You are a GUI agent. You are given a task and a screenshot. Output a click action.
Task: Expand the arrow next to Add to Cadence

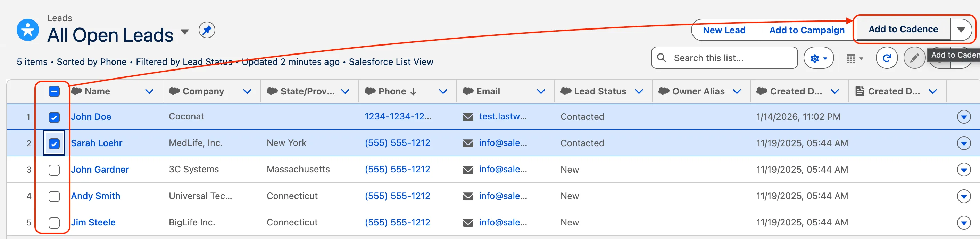point(961,30)
